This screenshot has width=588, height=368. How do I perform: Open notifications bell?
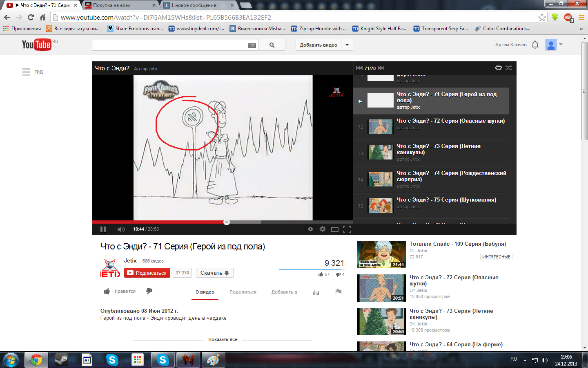pyautogui.click(x=535, y=45)
